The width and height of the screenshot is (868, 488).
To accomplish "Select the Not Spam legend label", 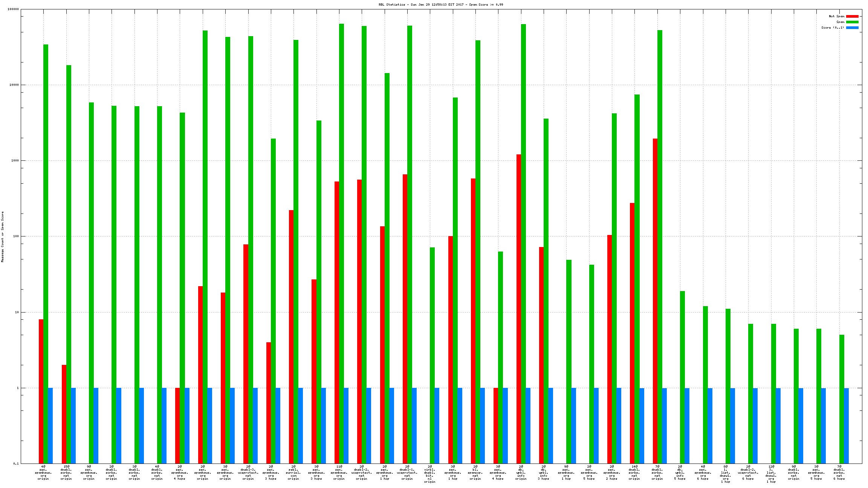I will 836,16.
